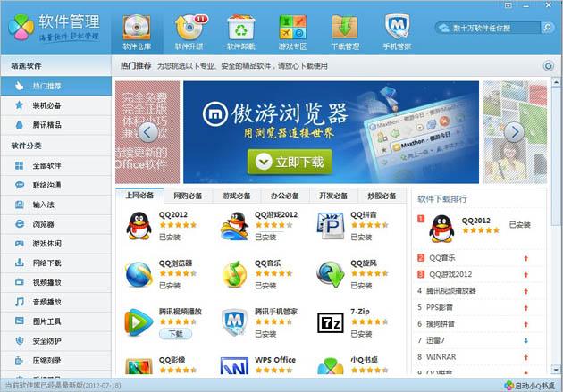Screen dimensions: 563x392
Task: Click the WPS Office icon
Action: point(234,366)
